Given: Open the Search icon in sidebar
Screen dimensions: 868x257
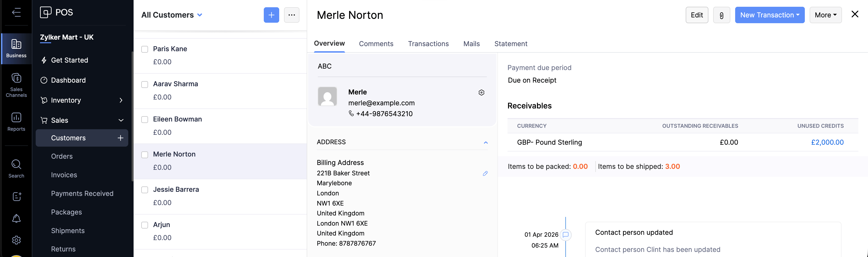Looking at the screenshot, I should (x=16, y=169).
